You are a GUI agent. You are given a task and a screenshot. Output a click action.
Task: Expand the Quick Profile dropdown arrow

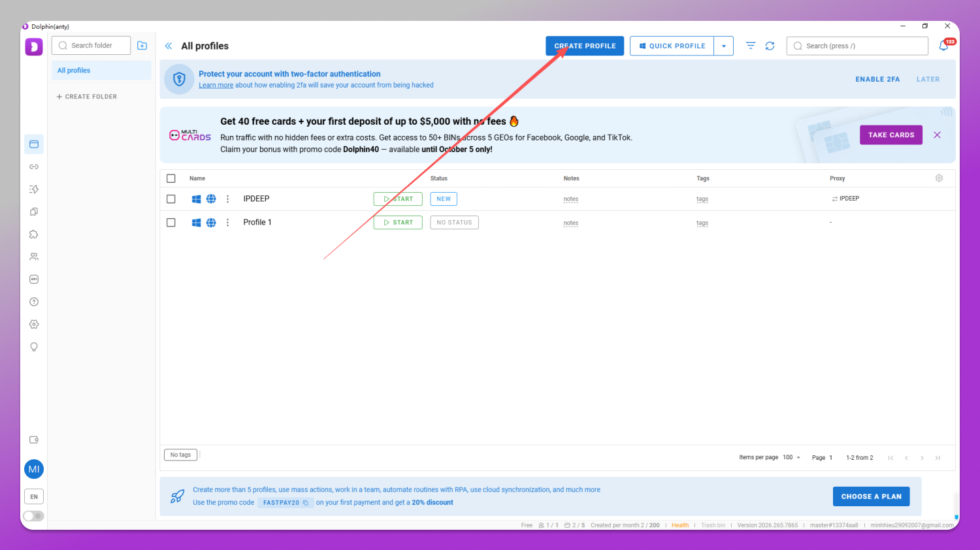click(724, 46)
